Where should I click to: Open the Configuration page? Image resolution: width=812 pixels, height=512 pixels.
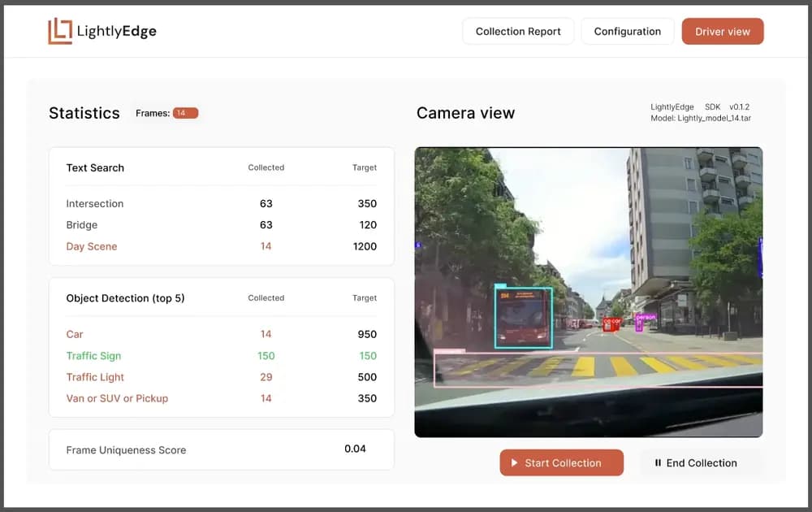[627, 31]
